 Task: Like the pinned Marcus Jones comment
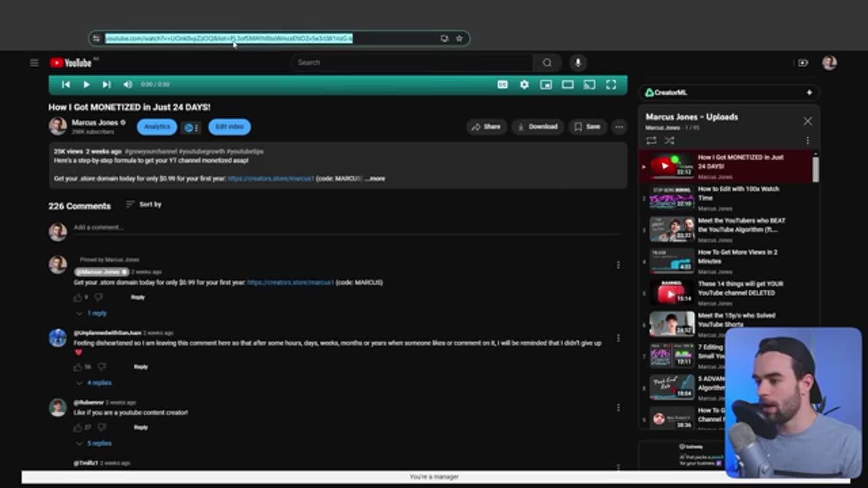tap(77, 298)
